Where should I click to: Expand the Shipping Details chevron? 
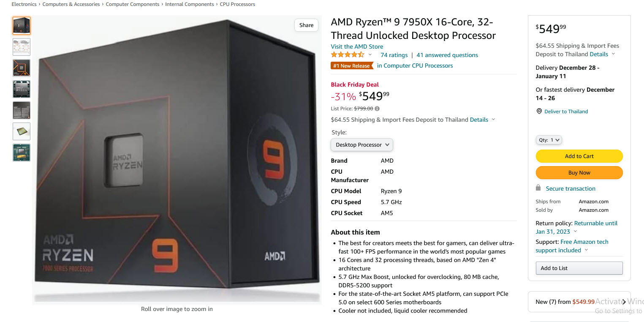click(x=613, y=54)
